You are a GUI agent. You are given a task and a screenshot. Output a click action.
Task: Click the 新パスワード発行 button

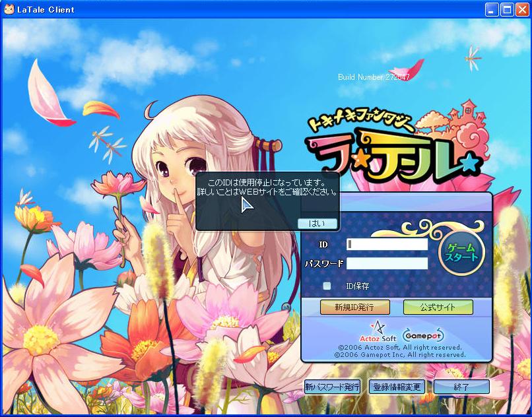click(x=332, y=387)
